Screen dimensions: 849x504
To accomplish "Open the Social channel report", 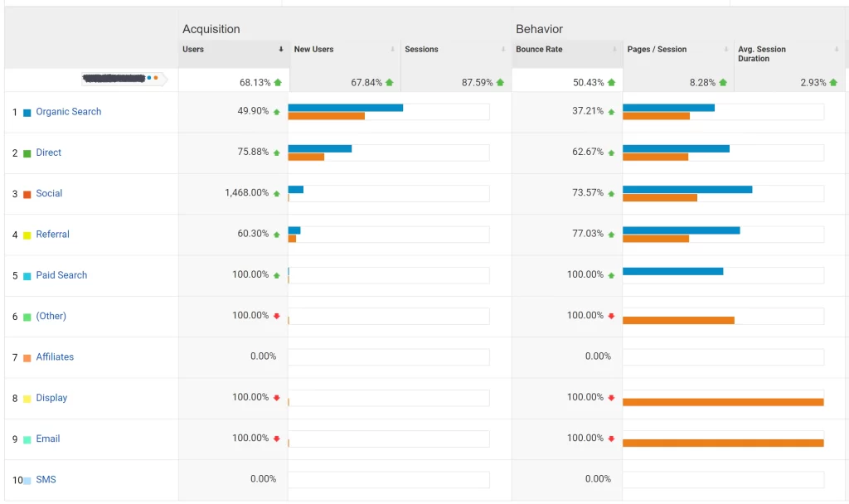I will [48, 193].
